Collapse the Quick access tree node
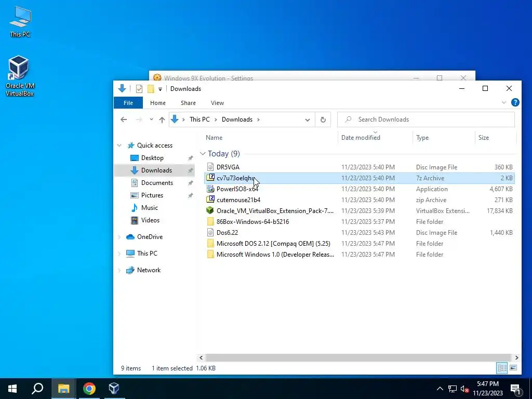532x399 pixels. coord(119,145)
